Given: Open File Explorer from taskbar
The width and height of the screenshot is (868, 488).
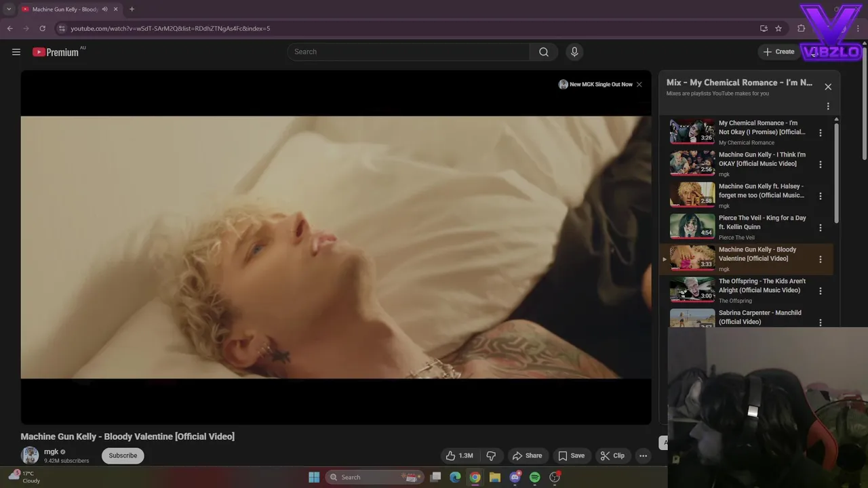Looking at the screenshot, I should [495, 477].
